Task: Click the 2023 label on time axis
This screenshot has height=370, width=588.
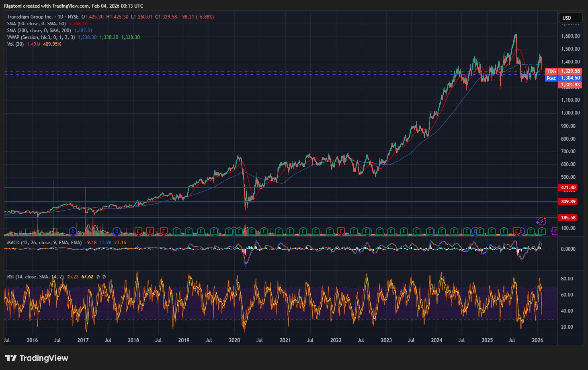Action: [x=386, y=340]
